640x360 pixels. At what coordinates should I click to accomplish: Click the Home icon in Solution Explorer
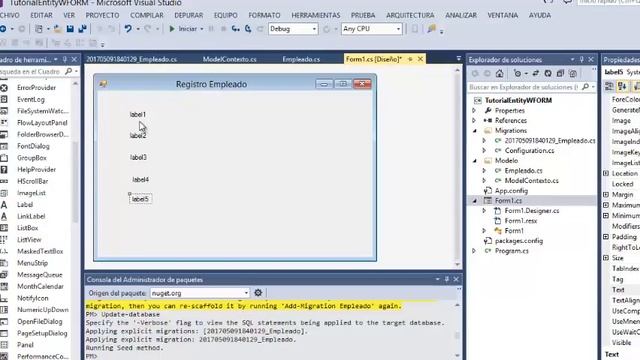point(500,73)
